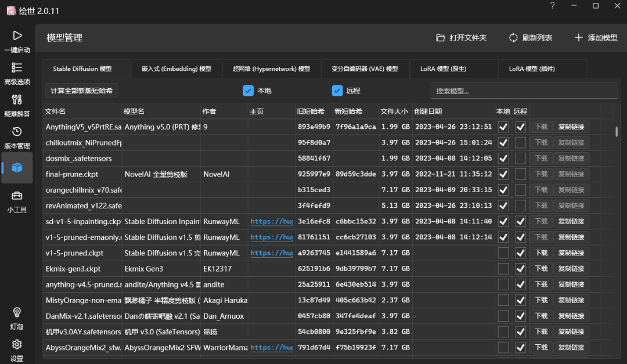
Task: Toggle the 远程 remote filter checkbox
Action: [337, 91]
